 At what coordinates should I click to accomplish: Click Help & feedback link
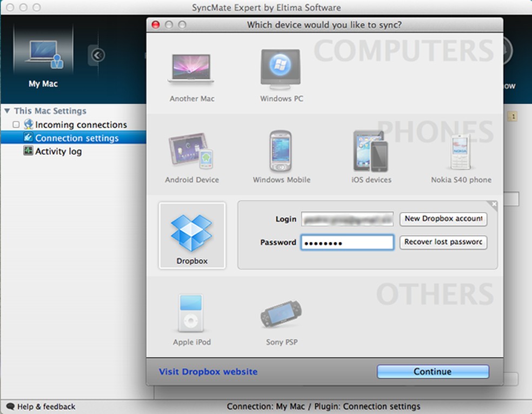pos(46,406)
